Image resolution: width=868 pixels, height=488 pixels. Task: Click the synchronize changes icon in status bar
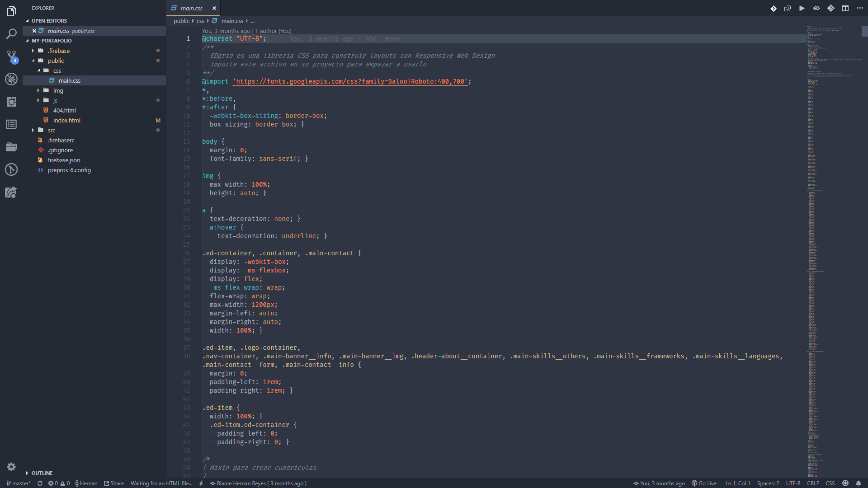click(40, 483)
